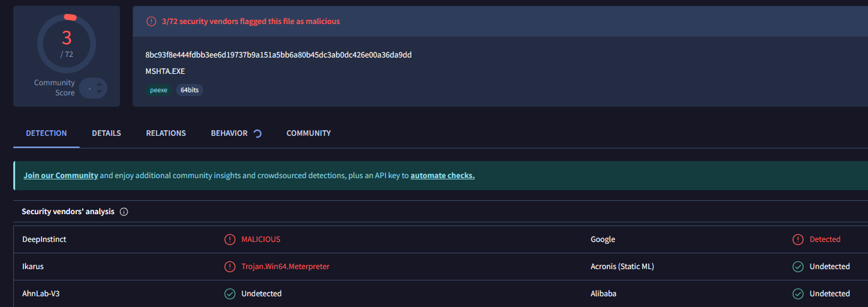Switch to the RELATIONS tab

(166, 133)
